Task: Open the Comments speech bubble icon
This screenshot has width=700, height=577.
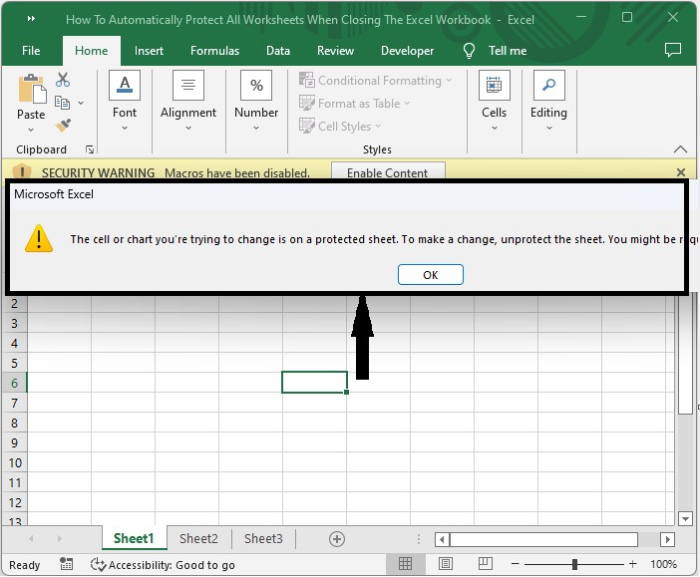Action: pos(673,50)
